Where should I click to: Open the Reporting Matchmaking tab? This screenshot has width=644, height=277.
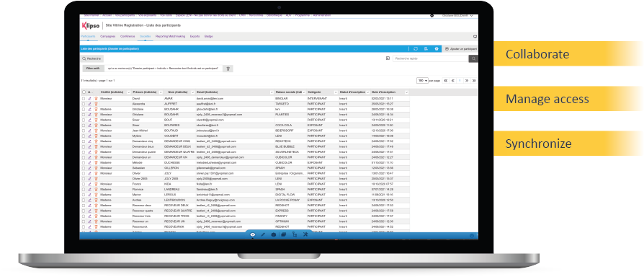pyautogui.click(x=170, y=37)
